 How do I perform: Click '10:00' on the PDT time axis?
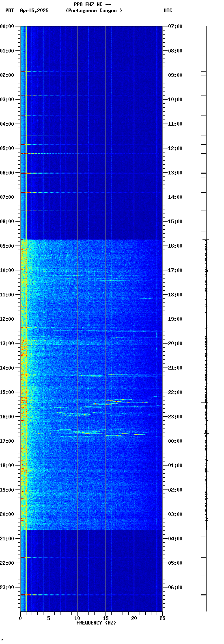[7, 270]
